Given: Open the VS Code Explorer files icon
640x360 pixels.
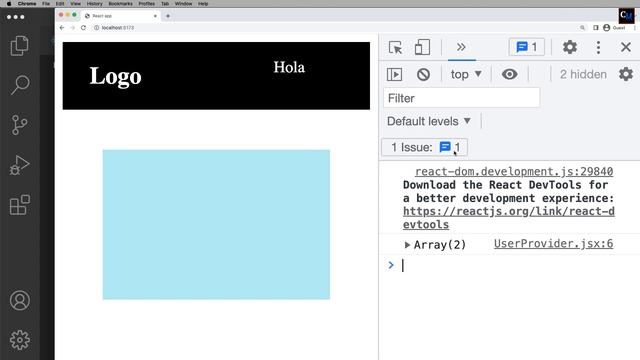Looking at the screenshot, I should (19, 45).
